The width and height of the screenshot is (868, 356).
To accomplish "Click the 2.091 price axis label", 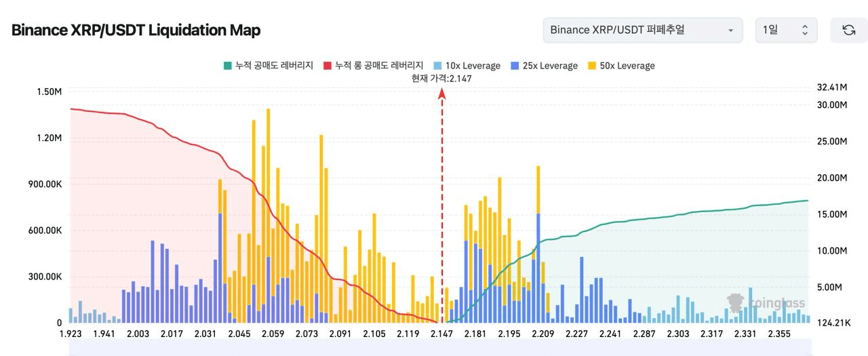I will pyautogui.click(x=341, y=334).
